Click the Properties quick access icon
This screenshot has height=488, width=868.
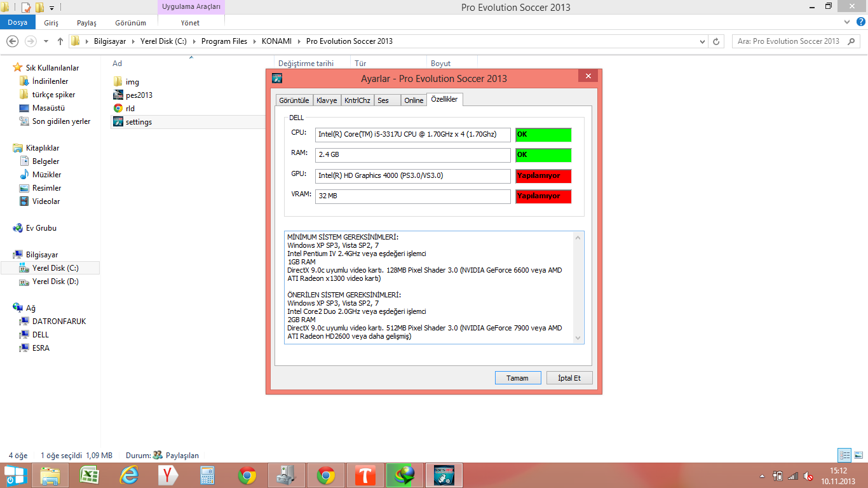click(26, 8)
